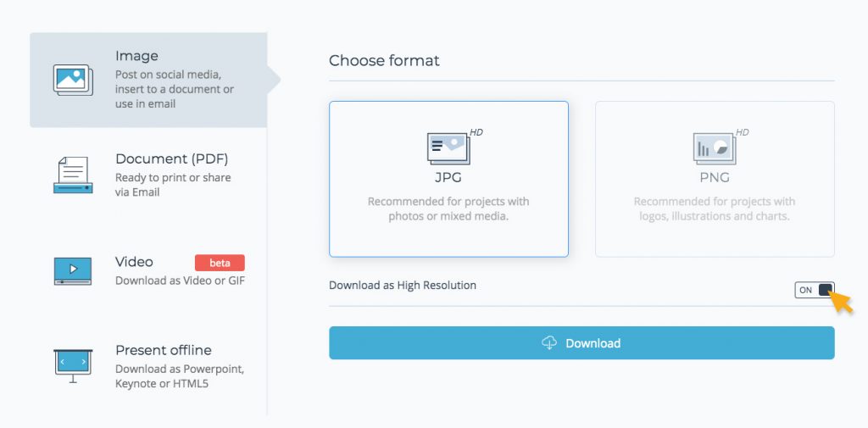Open the Present offline tab
868x428 pixels.
click(x=164, y=350)
